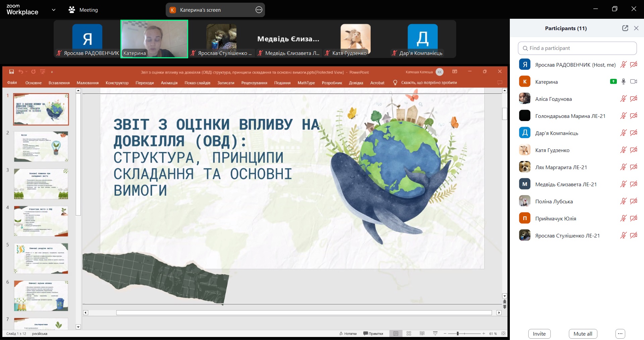644x340 pixels.
Task: Select Катерина video tile
Action: tap(154, 39)
